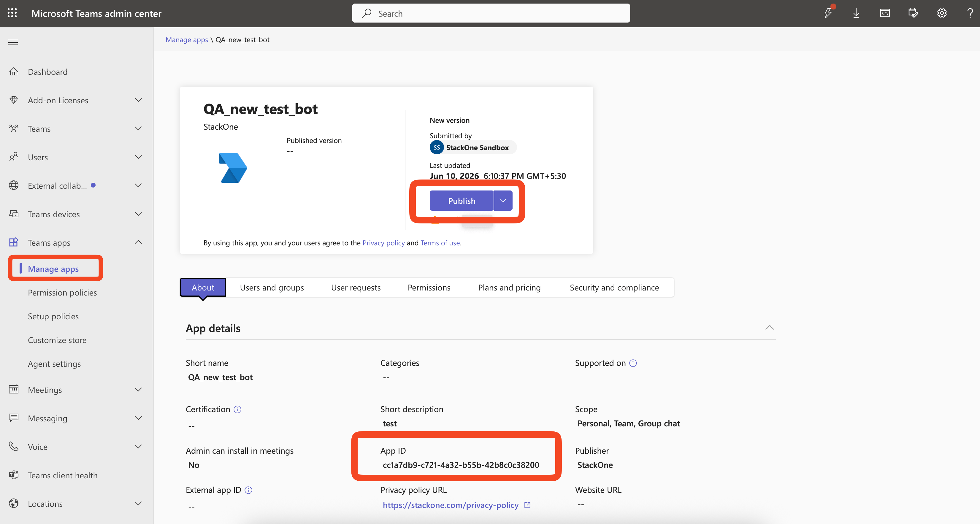Image resolution: width=980 pixels, height=524 pixels.
Task: Click the StackOne Sandbox submitter chip
Action: 473,147
